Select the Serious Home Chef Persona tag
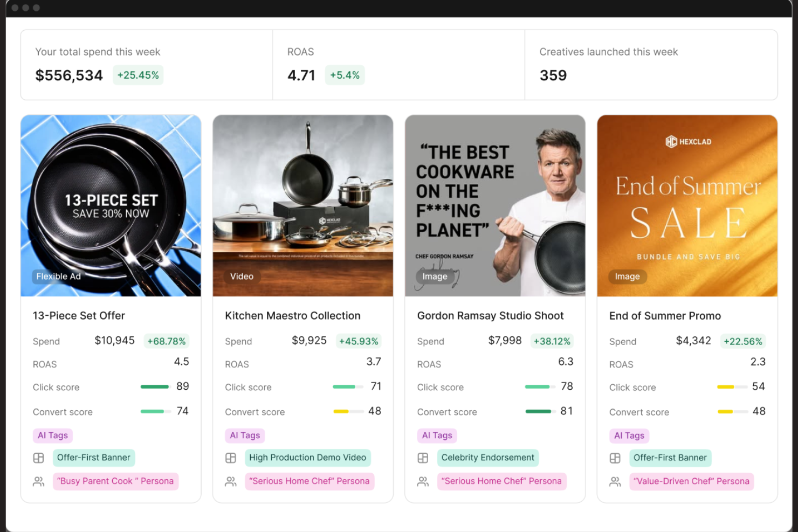Screen dimensions: 798x532 click(309, 481)
